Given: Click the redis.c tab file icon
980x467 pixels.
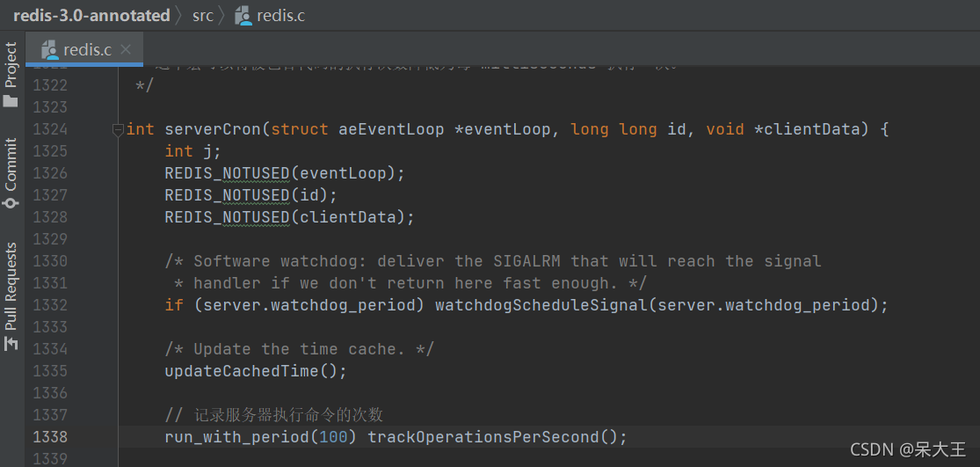Looking at the screenshot, I should [50, 50].
